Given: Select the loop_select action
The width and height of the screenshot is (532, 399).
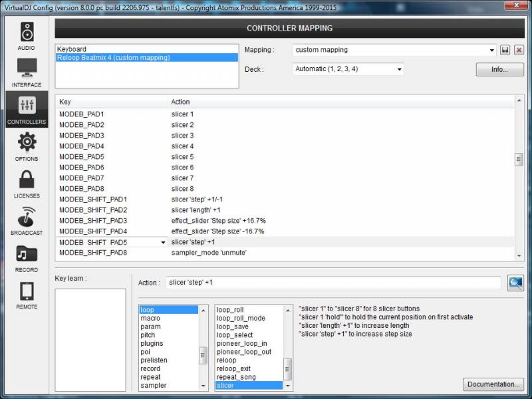Looking at the screenshot, I should (x=249, y=335).
